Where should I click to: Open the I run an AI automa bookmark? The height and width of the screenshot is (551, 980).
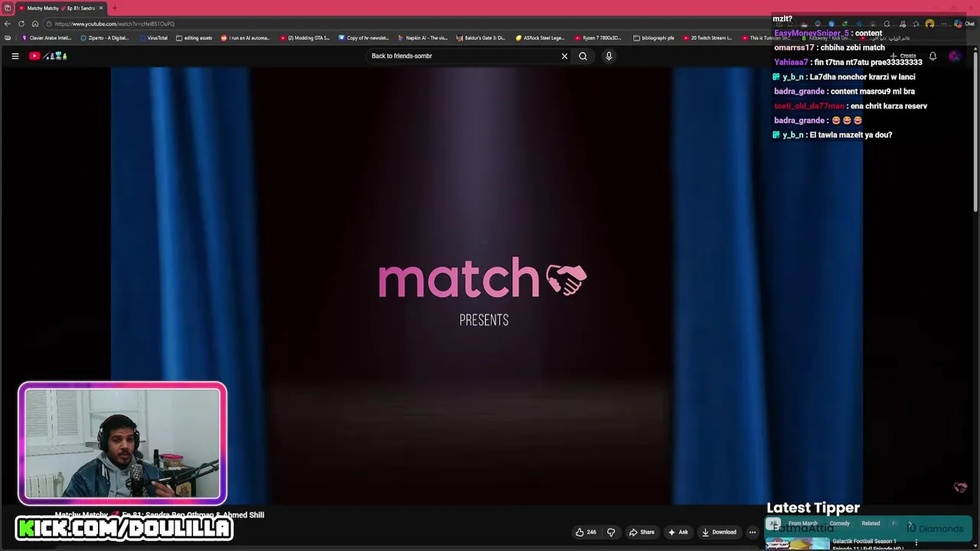click(x=245, y=37)
